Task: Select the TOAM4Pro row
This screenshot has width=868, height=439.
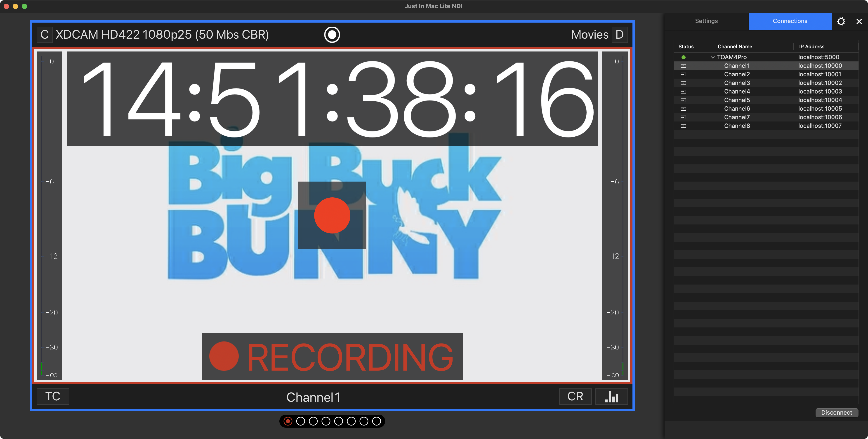Action: [x=766, y=57]
